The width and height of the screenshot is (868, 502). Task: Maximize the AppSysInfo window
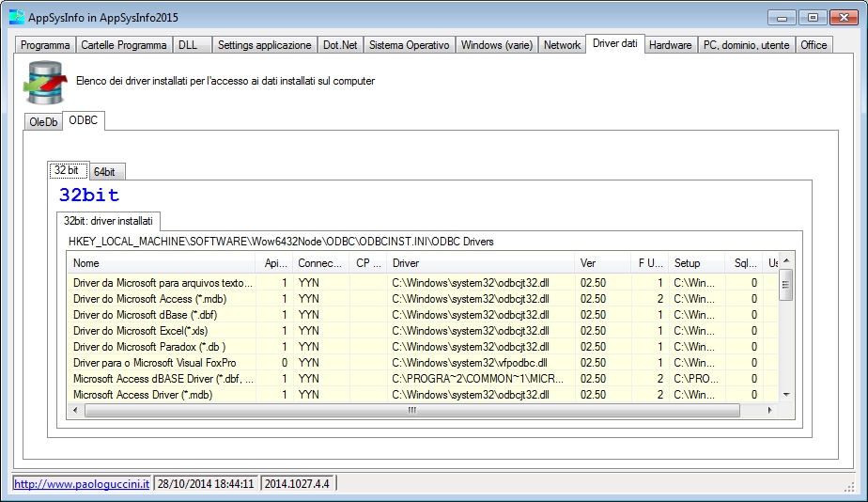pos(813,18)
